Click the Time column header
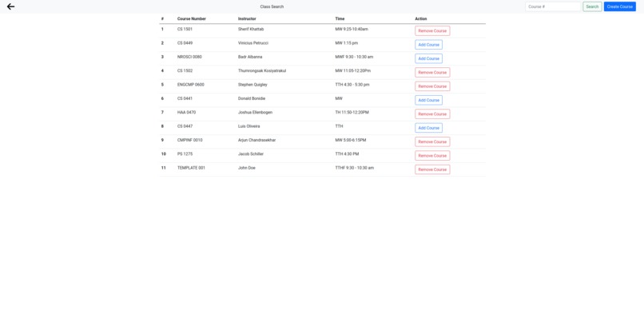The height and width of the screenshot is (319, 644). coord(340,19)
